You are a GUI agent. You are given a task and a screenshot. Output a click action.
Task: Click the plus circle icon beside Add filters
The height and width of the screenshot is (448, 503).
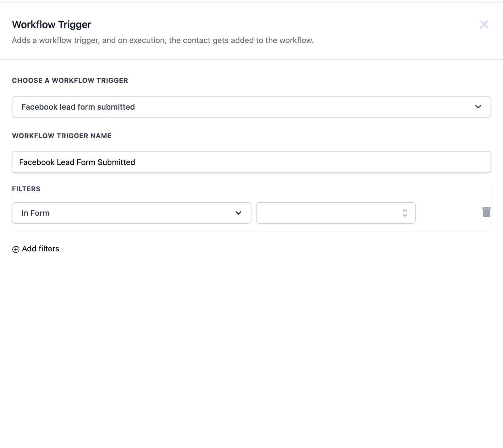tap(16, 249)
